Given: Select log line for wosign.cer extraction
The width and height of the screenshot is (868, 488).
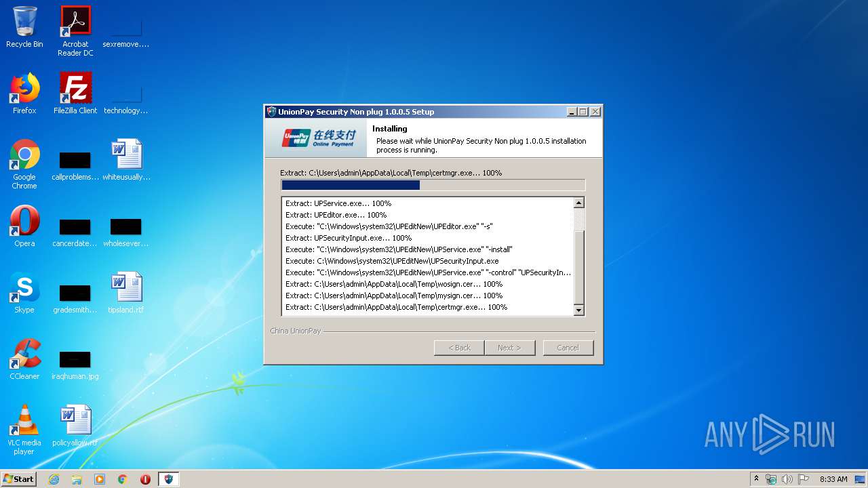Looking at the screenshot, I should pyautogui.click(x=394, y=284).
